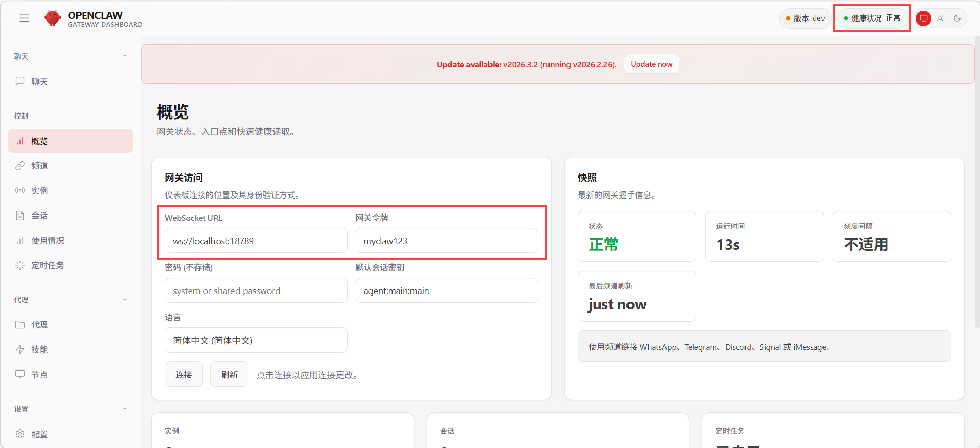
Task: Click the bars icon beside 使用情况
Action: 20,240
